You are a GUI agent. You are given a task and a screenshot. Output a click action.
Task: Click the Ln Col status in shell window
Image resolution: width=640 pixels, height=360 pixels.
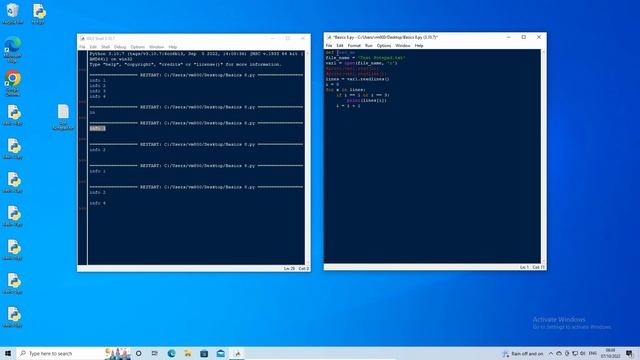(x=296, y=269)
